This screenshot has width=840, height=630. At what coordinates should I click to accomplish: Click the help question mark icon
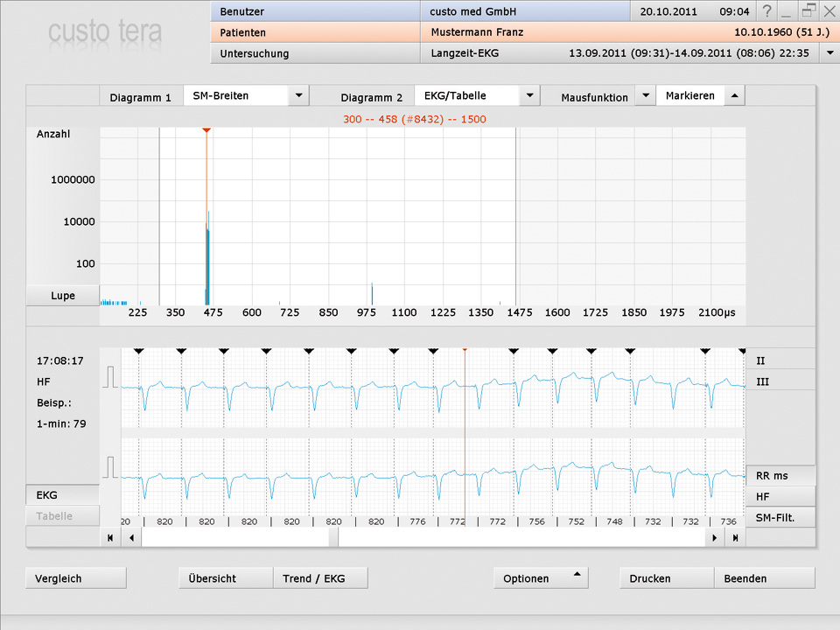coord(767,10)
